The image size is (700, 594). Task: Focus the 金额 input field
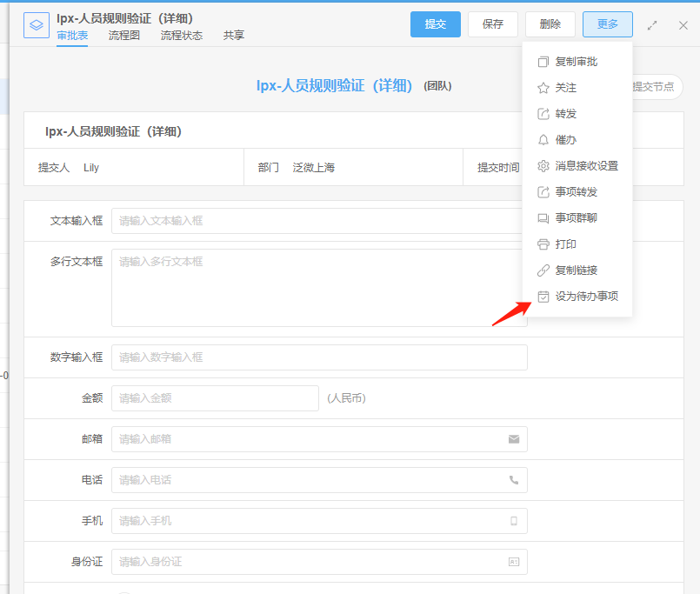(x=215, y=398)
